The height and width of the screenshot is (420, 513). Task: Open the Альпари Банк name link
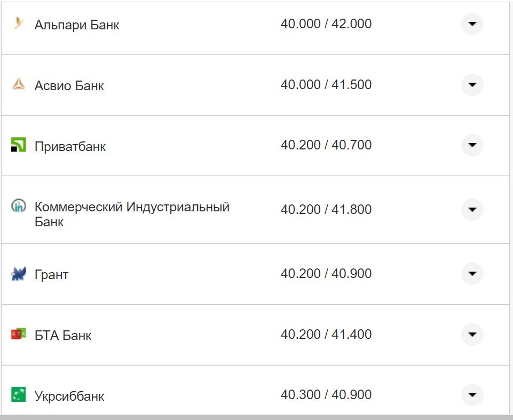[77, 25]
